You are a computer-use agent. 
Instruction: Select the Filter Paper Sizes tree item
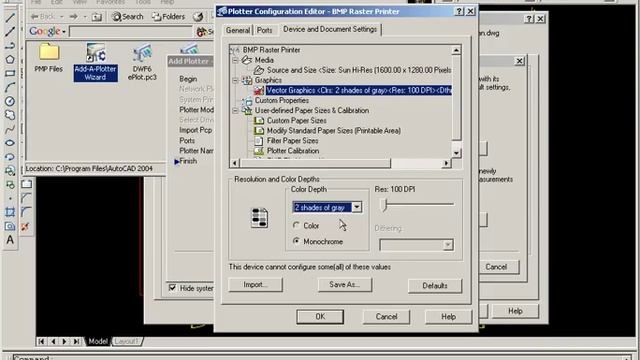[x=292, y=140]
